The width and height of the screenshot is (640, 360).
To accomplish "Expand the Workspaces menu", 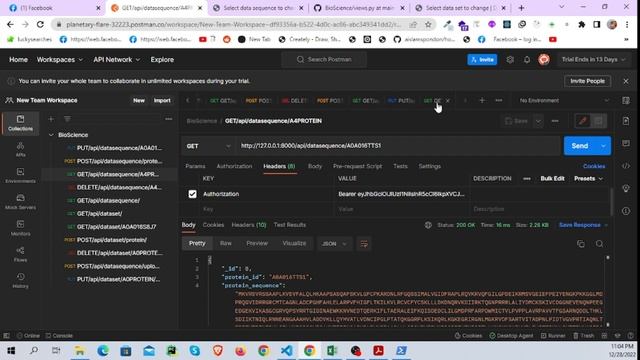I will (60, 60).
